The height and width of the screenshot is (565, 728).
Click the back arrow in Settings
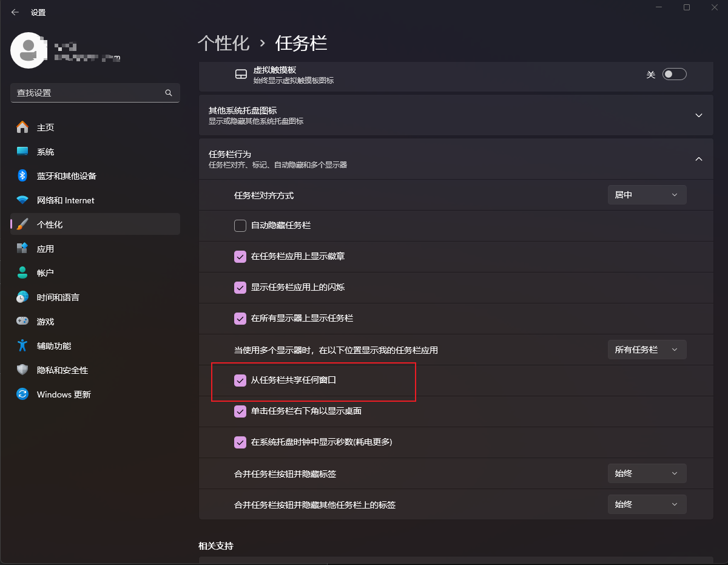[15, 12]
